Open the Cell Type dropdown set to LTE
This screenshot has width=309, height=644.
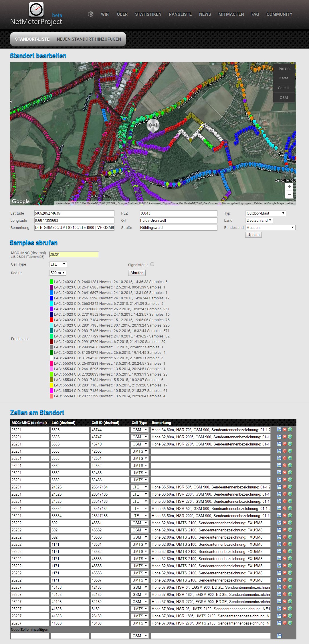(x=58, y=264)
